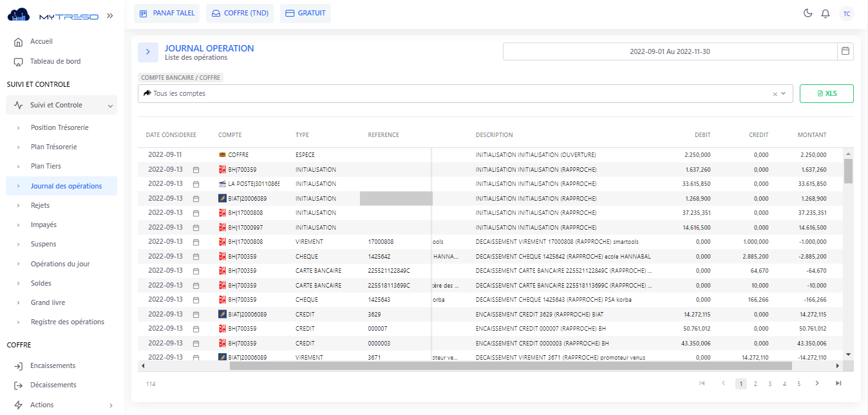The image size is (868, 415).
Task: Sort by MONTANT column header
Action: (812, 135)
